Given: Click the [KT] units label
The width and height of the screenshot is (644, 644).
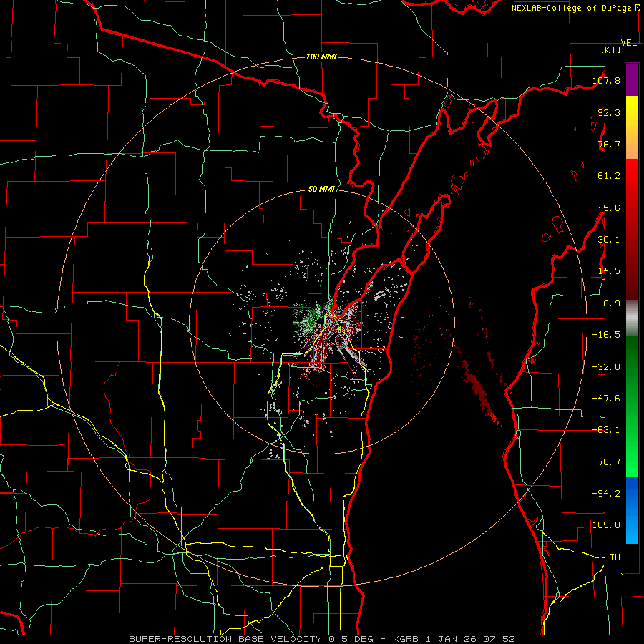Looking at the screenshot, I should click(611, 49).
